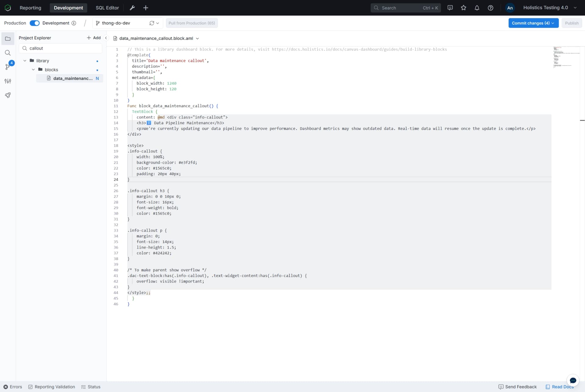Open the sidebar search icon

point(8,53)
